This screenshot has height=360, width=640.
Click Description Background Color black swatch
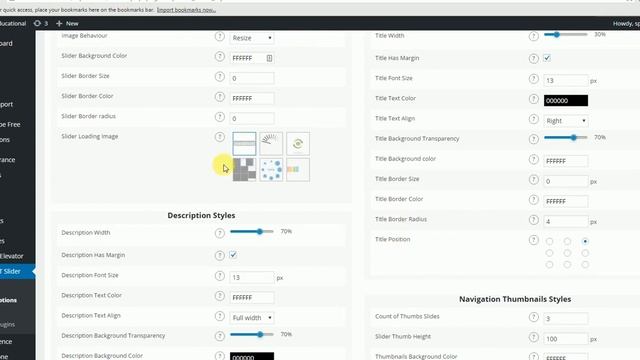pyautogui.click(x=252, y=356)
